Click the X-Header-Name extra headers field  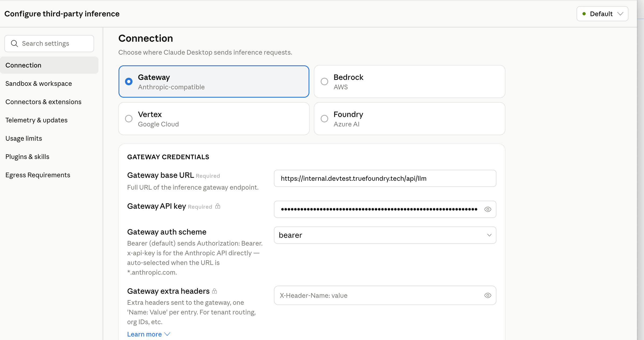click(385, 295)
